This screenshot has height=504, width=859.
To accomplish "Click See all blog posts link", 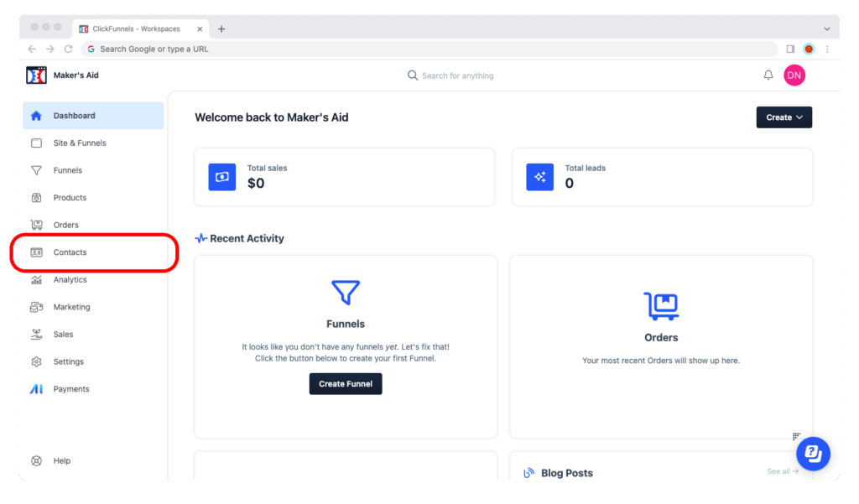I will point(783,471).
